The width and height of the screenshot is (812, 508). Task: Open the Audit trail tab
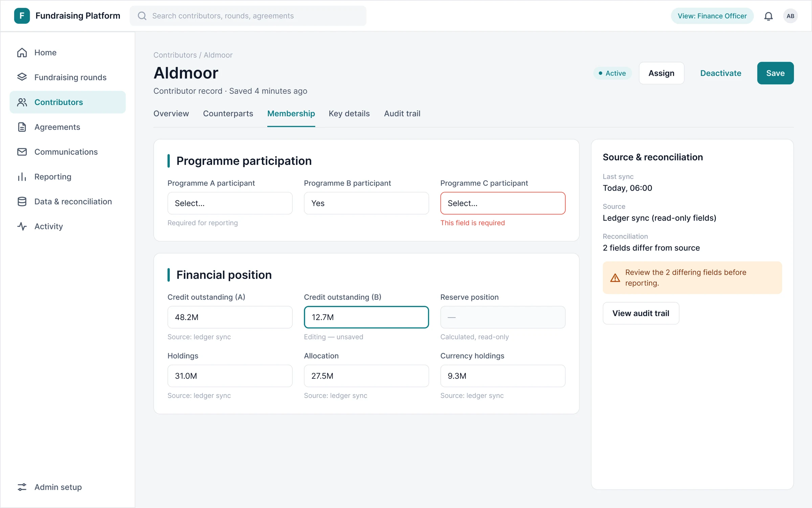point(402,113)
